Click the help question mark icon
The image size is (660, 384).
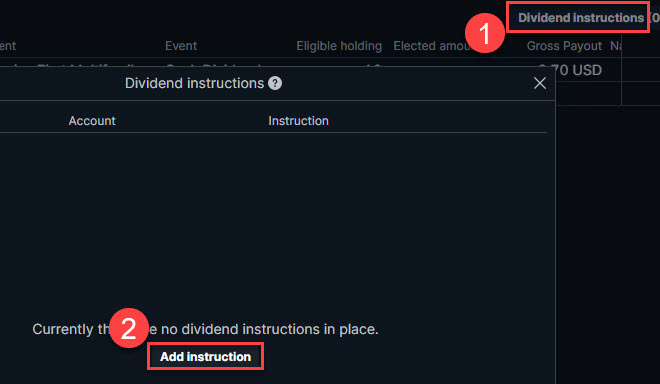pyautogui.click(x=275, y=83)
